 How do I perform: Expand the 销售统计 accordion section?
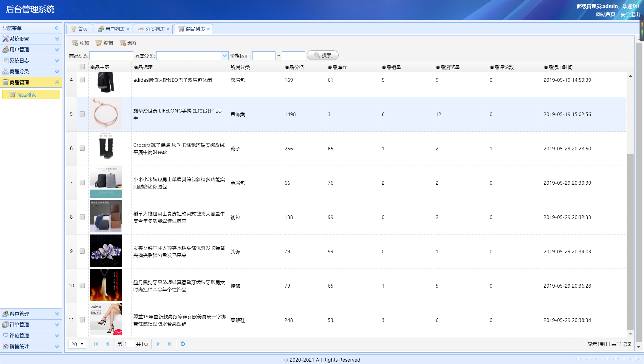coord(57,346)
